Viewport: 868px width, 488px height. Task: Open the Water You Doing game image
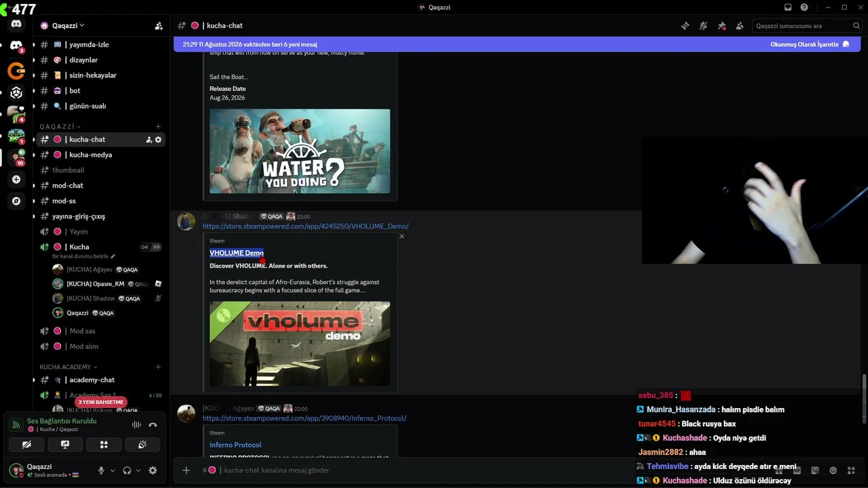(x=300, y=151)
